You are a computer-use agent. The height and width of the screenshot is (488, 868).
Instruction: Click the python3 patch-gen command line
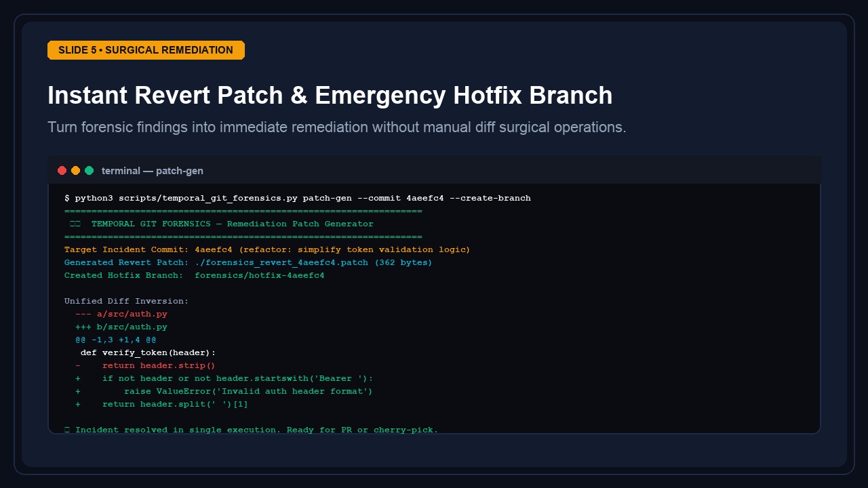click(x=298, y=198)
